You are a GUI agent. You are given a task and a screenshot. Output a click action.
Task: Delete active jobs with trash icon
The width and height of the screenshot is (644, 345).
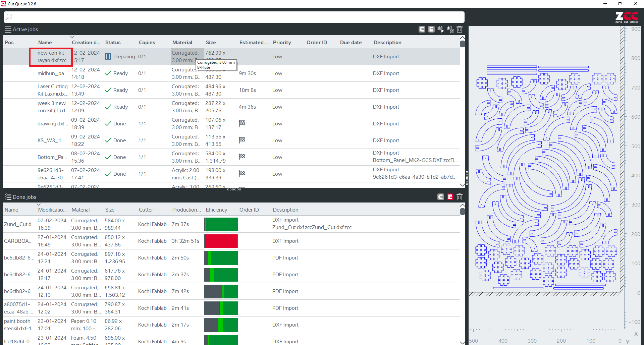[460, 30]
